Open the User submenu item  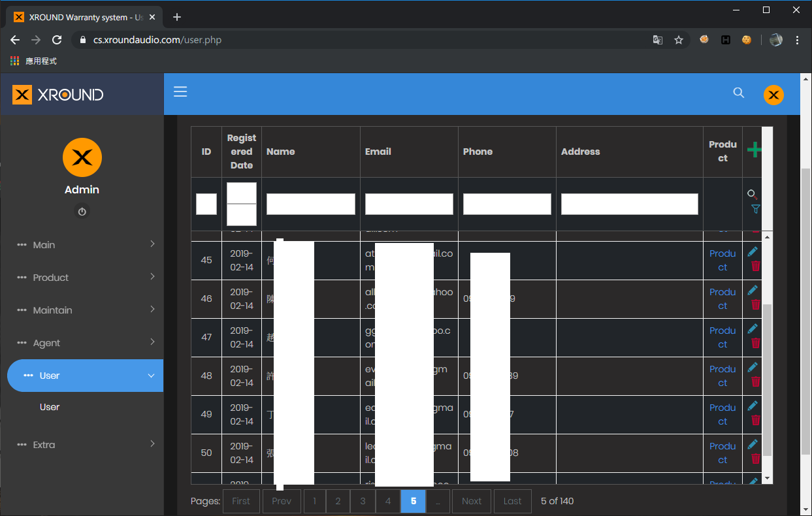tap(50, 407)
